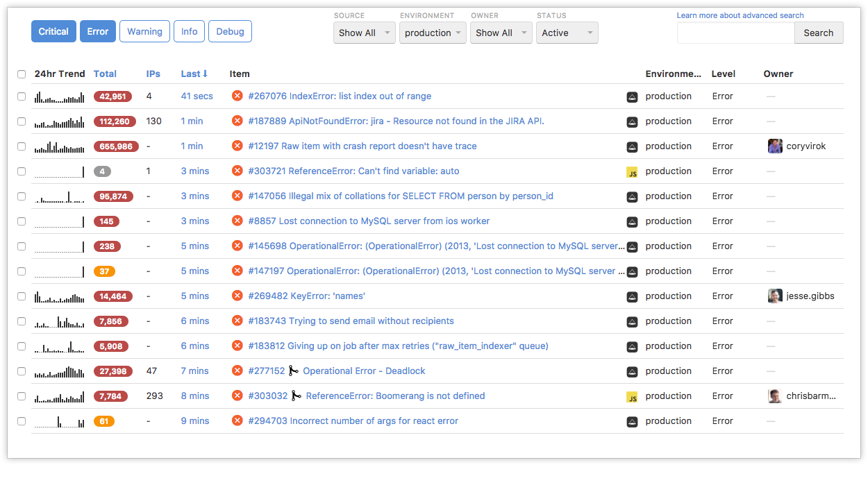Open the Learn more about advanced search link

(x=740, y=15)
